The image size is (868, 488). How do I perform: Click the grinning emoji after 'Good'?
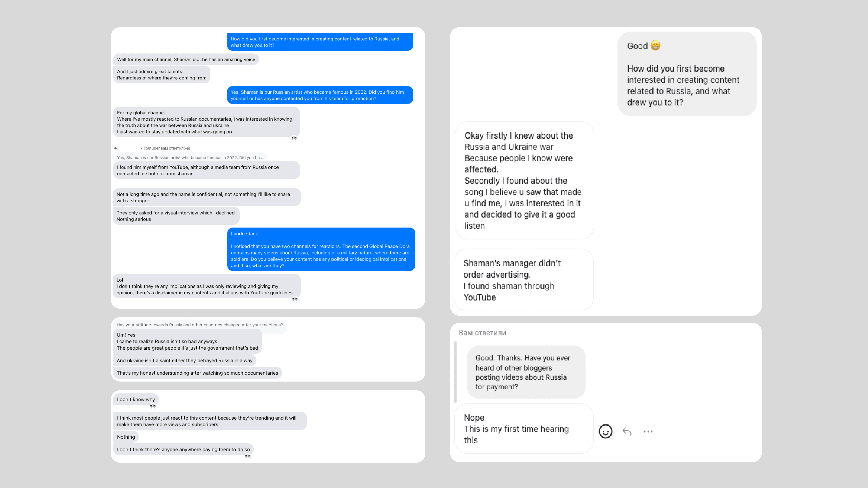[x=655, y=45]
